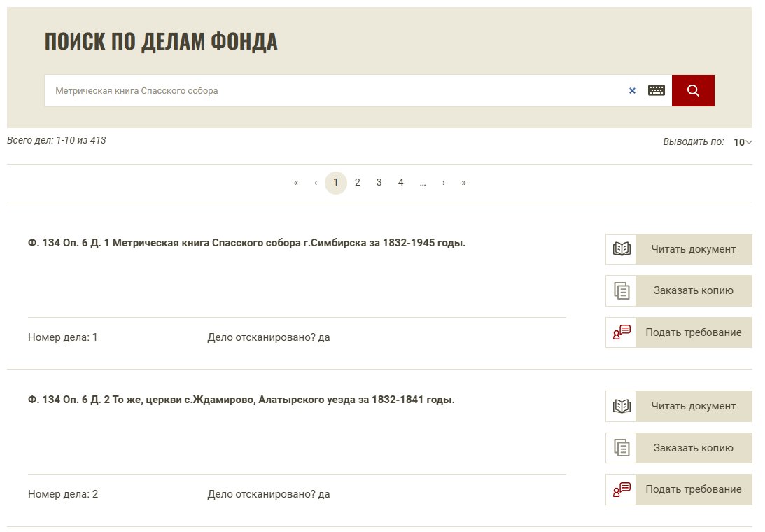This screenshot has height=532, width=765.
Task: Click book icon for case Д. 2
Action: [x=622, y=406]
